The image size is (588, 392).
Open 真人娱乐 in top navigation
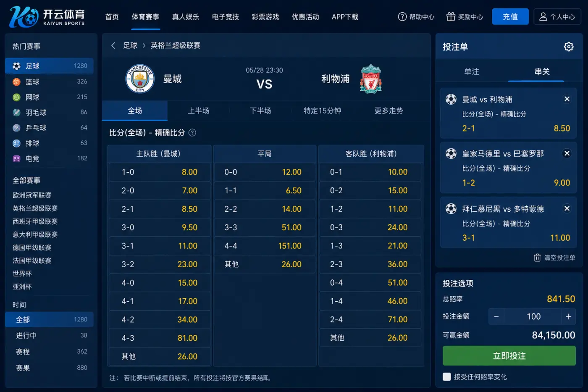(x=186, y=17)
